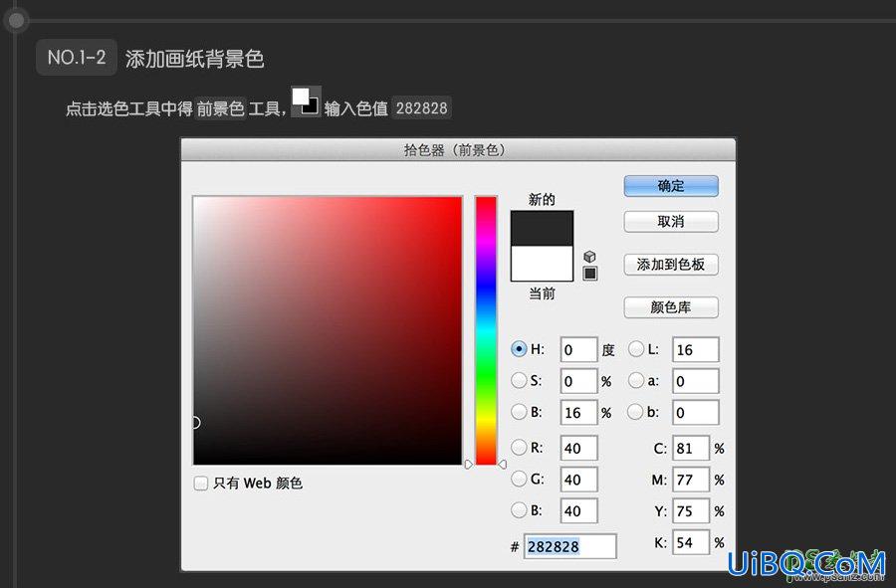Click the new color dark swatch
Screen dimensions: 896x588
pos(542,229)
